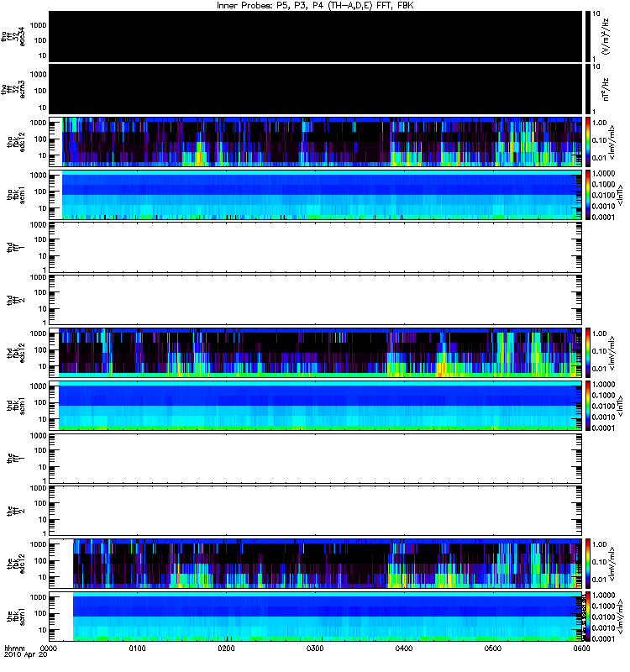The height and width of the screenshot is (672, 630).
Task: Select the empty thd fff 2 panel
Action: tap(316, 300)
